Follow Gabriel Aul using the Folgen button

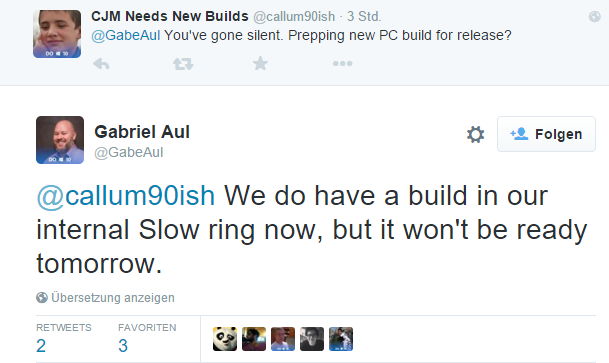click(546, 134)
